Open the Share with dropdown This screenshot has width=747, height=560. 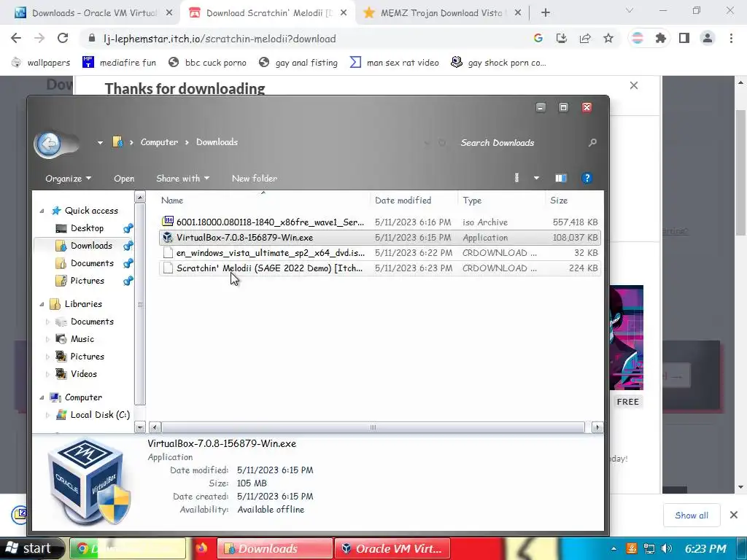click(x=183, y=179)
